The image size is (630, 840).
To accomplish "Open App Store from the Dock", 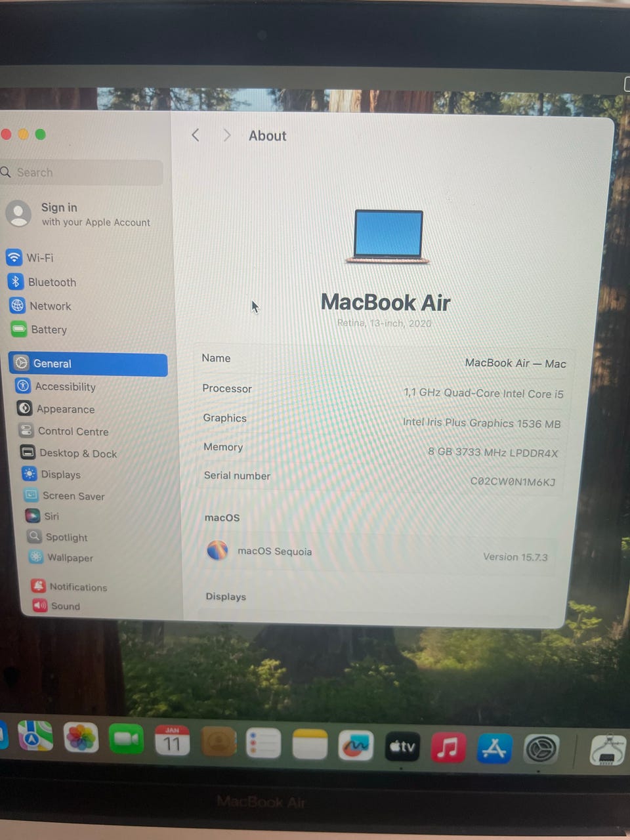I will 494,748.
